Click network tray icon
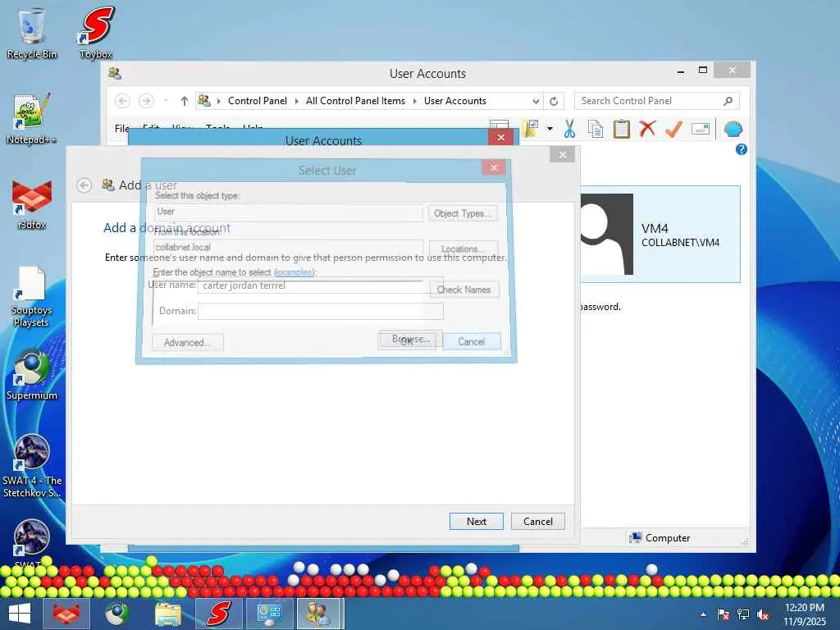840x630 pixels. (x=743, y=614)
